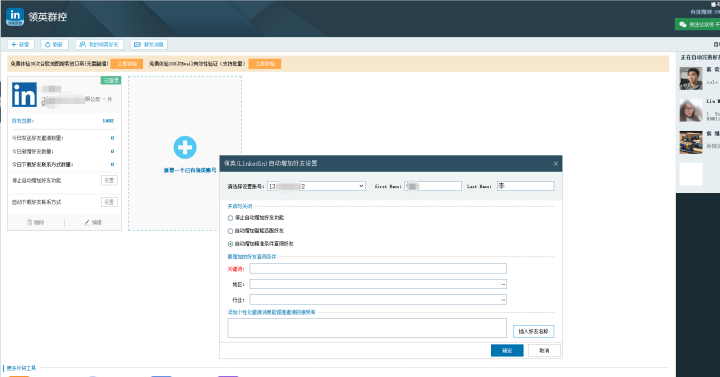Click the keyword input field in dialog
The image size is (720, 377).
(378, 269)
